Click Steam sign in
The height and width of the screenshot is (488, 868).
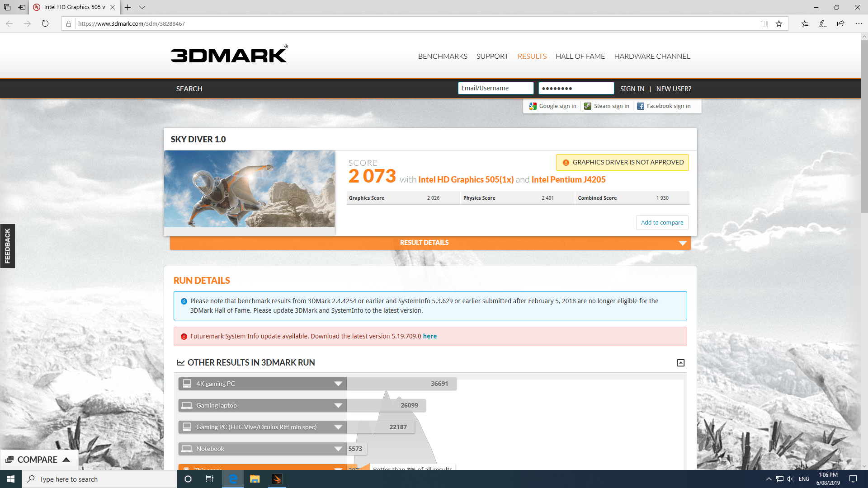607,106
